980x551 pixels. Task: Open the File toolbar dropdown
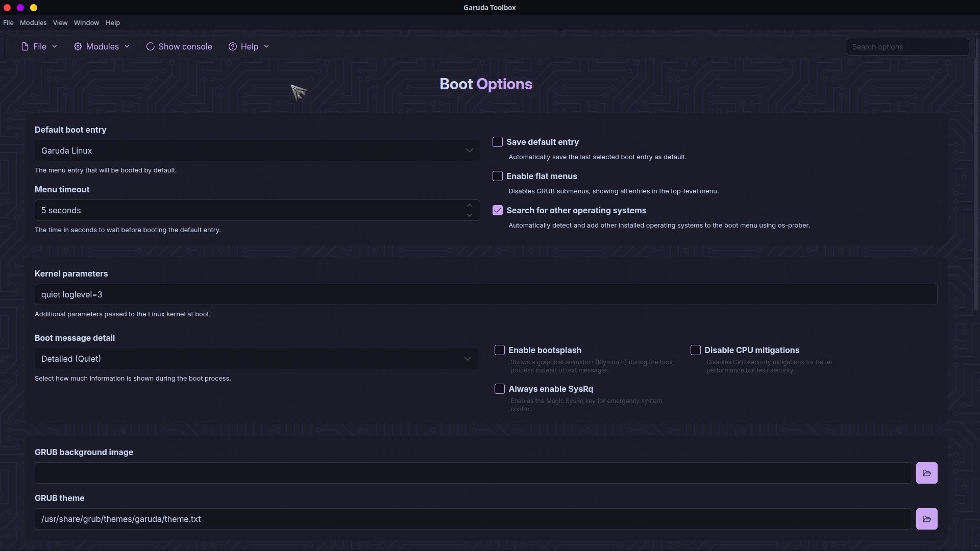tap(39, 46)
